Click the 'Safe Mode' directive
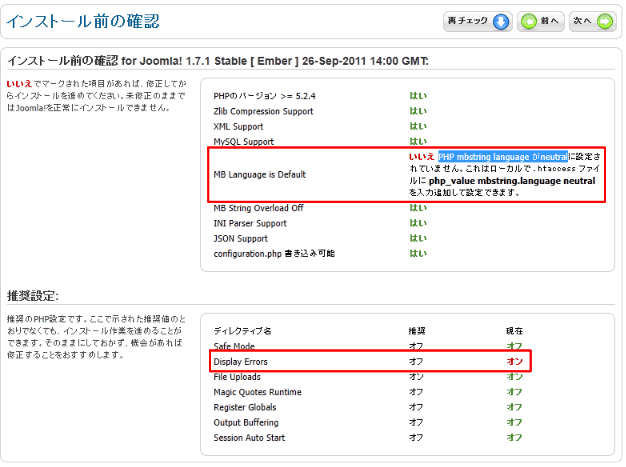626x467 pixels. click(234, 346)
